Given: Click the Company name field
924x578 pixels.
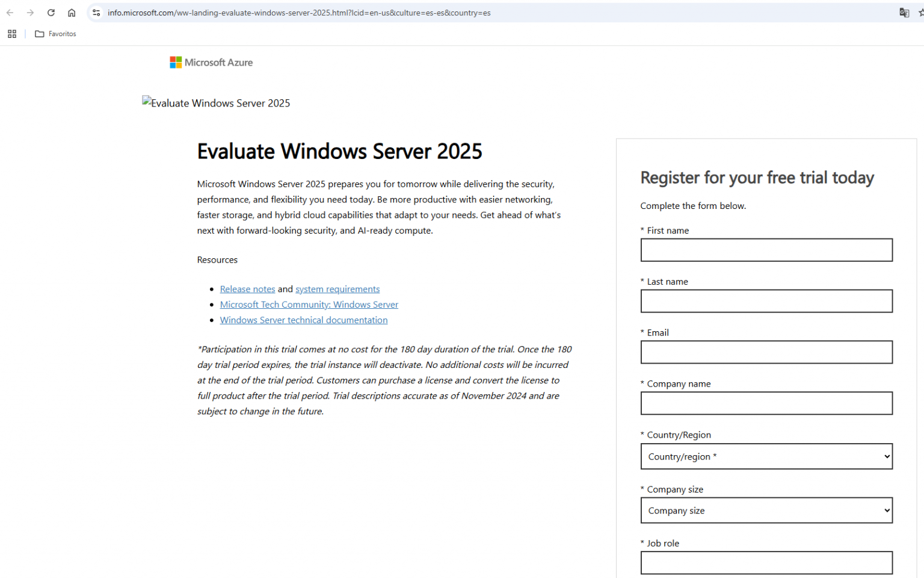Looking at the screenshot, I should [x=766, y=403].
